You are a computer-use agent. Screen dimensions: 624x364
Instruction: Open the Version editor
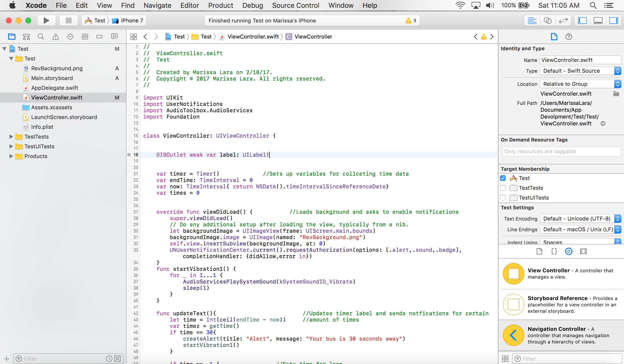563,20
